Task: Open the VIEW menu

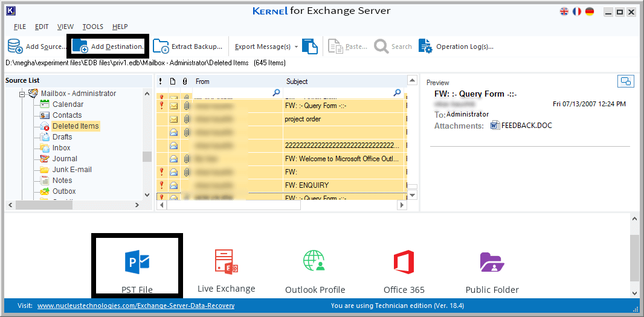Action: point(65,27)
